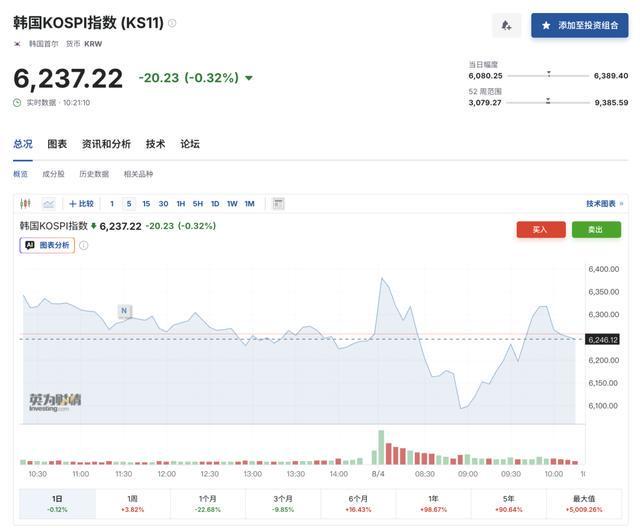
Task: Click the 52 周范围 range slider marker
Action: point(548,101)
